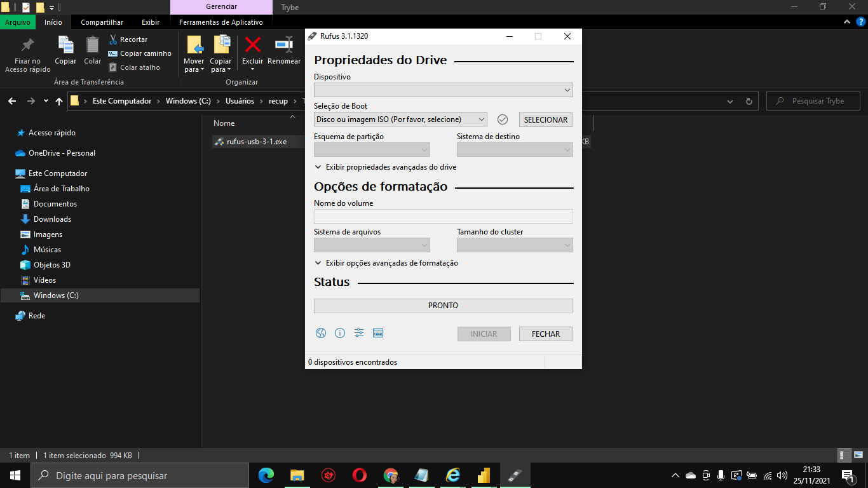Image resolution: width=868 pixels, height=488 pixels.
Task: Open Windows Start menu
Action: [15, 475]
